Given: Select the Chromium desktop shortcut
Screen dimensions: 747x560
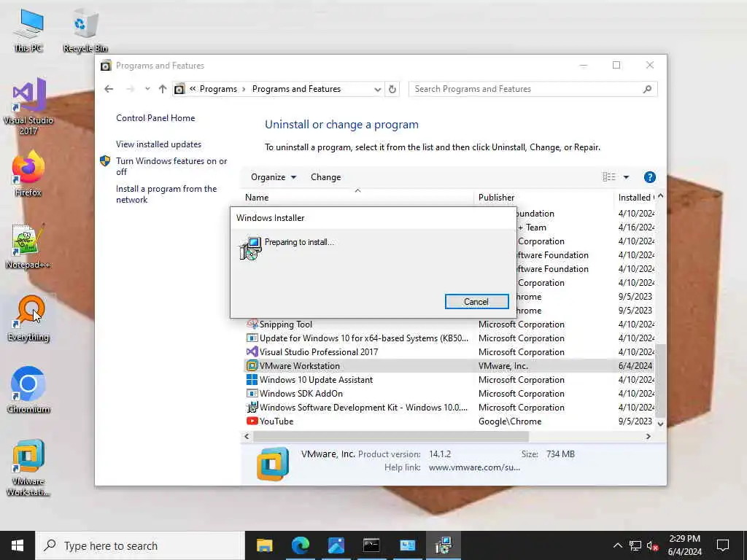Looking at the screenshot, I should 28,390.
